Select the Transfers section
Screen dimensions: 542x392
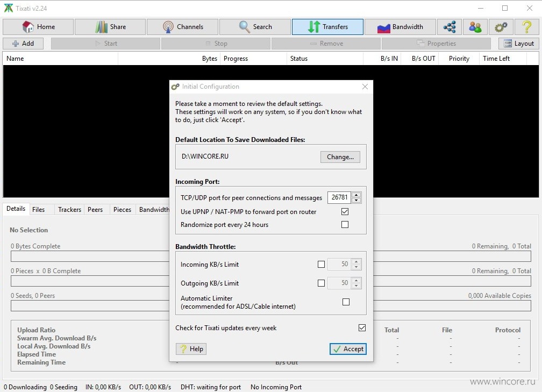[327, 27]
